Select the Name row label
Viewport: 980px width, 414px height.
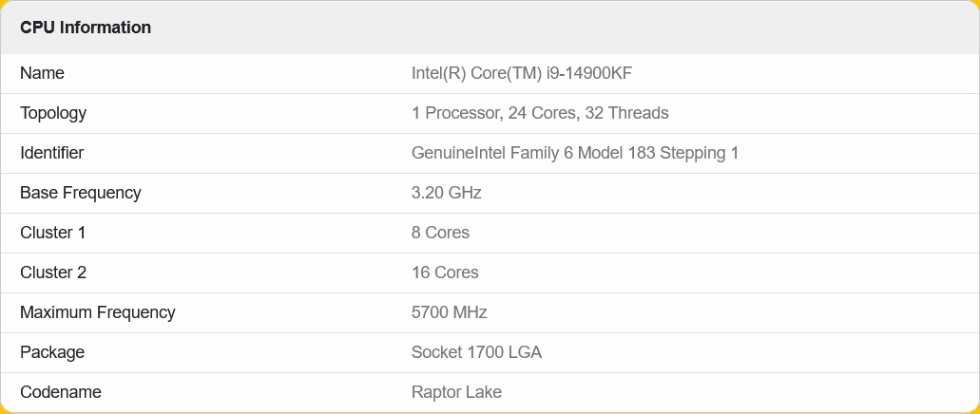pos(42,73)
